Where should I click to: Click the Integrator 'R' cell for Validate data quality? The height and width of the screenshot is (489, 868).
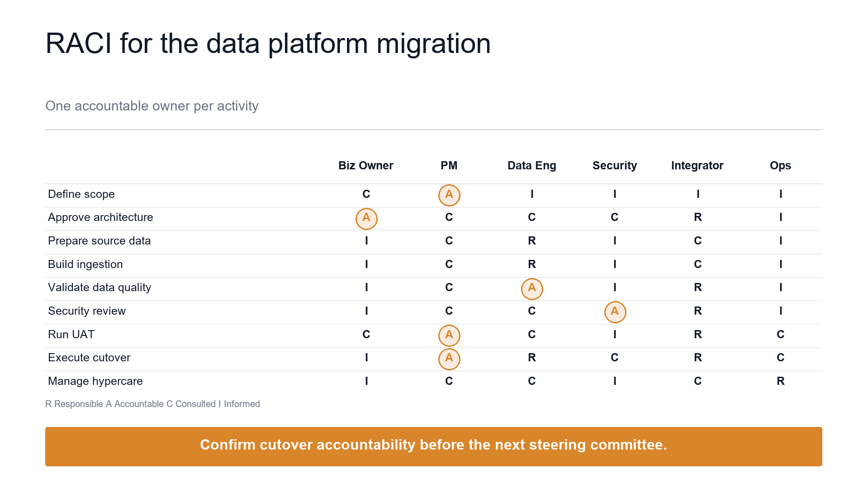[698, 288]
